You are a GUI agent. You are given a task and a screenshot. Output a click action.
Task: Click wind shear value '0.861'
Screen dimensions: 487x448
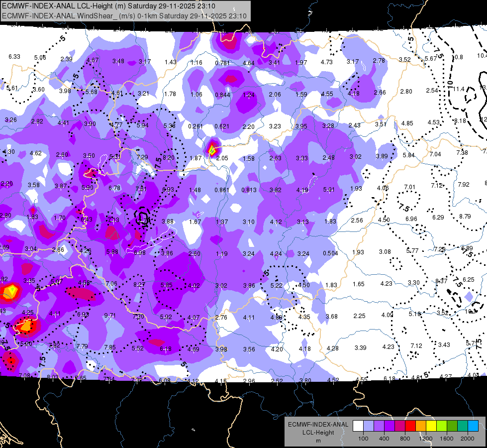click(x=222, y=190)
